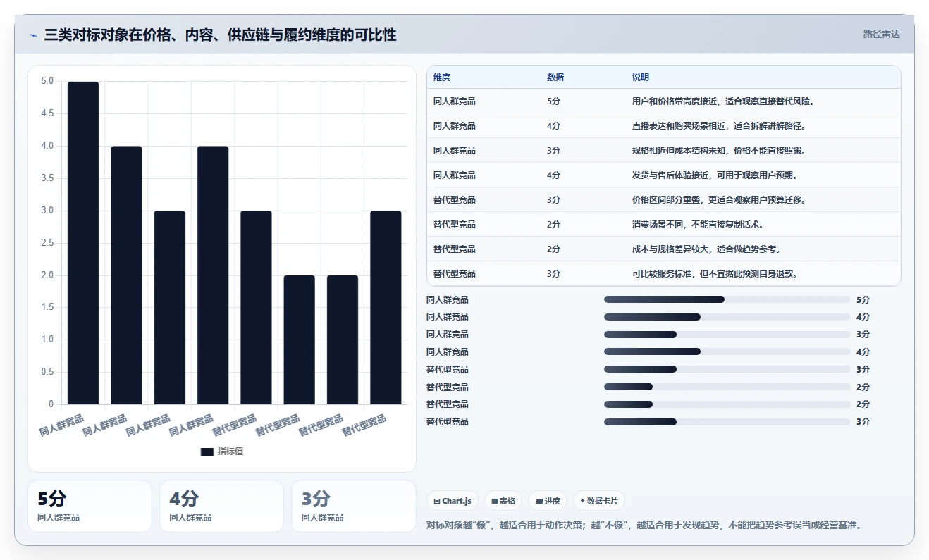Select row 价格区间部分重叠，更适合观察用户预算迁移

point(664,199)
